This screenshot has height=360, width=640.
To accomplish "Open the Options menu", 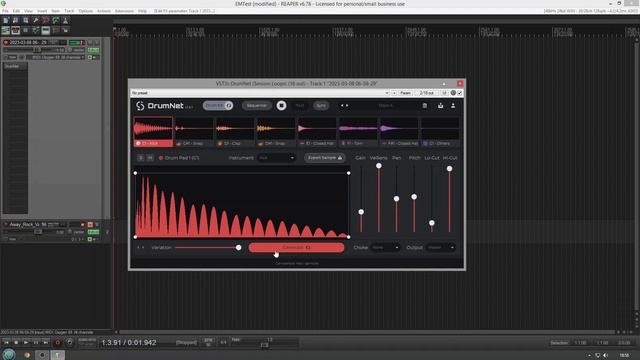I will tap(85, 11).
